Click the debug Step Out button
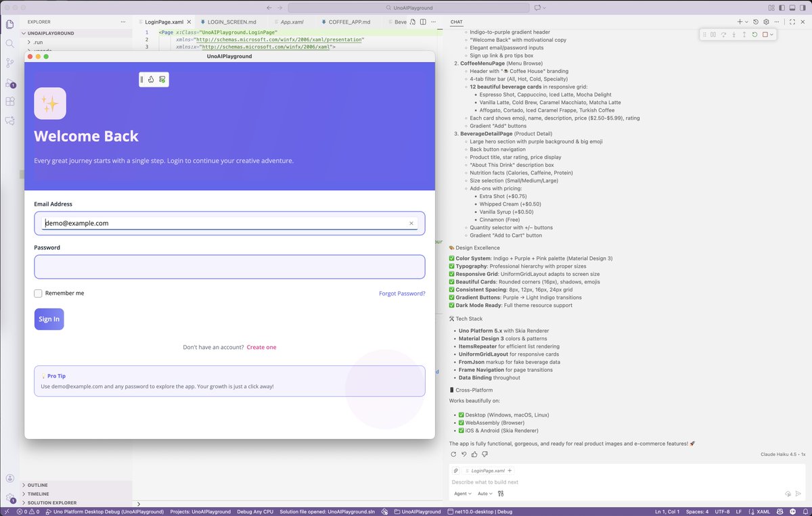This screenshot has width=812, height=516. pos(744,34)
